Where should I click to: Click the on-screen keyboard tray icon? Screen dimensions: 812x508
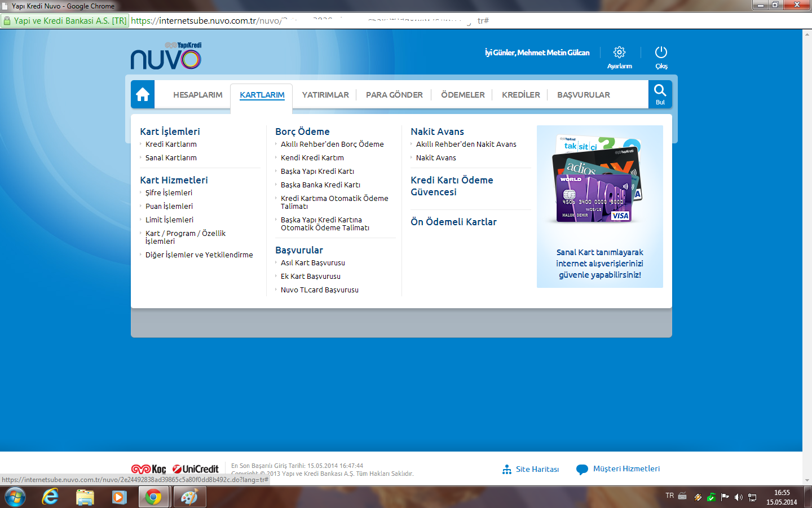682,496
